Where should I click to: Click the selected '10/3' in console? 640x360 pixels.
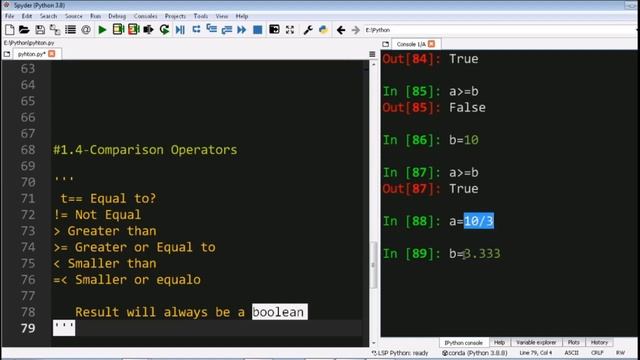pyautogui.click(x=479, y=221)
